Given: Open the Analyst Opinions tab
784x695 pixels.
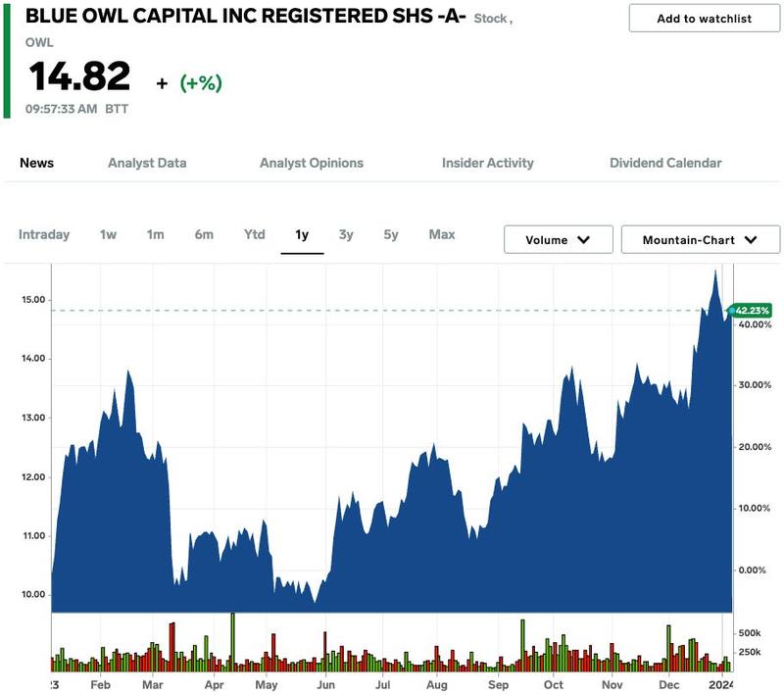Looking at the screenshot, I should [312, 163].
